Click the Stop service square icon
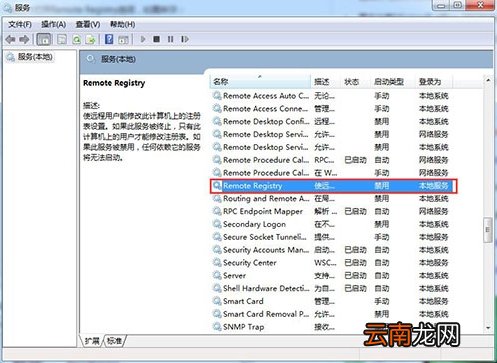The width and height of the screenshot is (497, 363). tap(156, 39)
